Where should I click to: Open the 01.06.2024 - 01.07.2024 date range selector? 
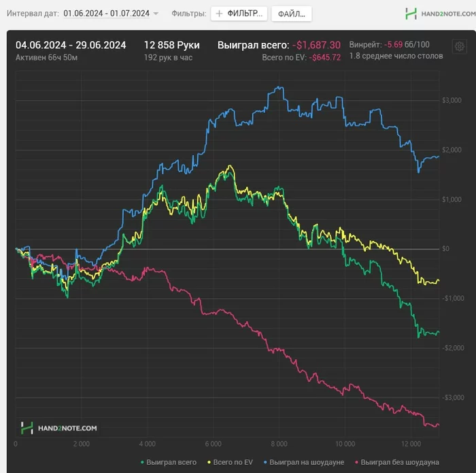pos(106,14)
